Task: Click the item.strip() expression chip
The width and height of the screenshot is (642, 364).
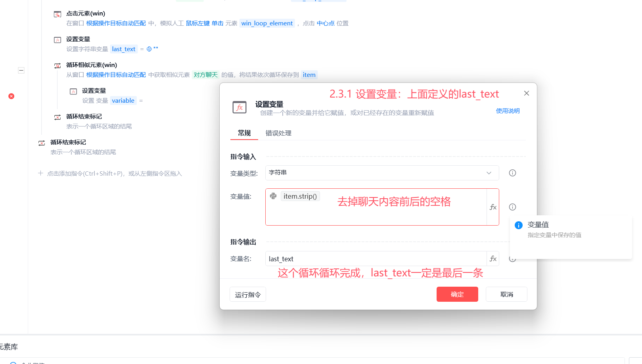Action: click(300, 196)
